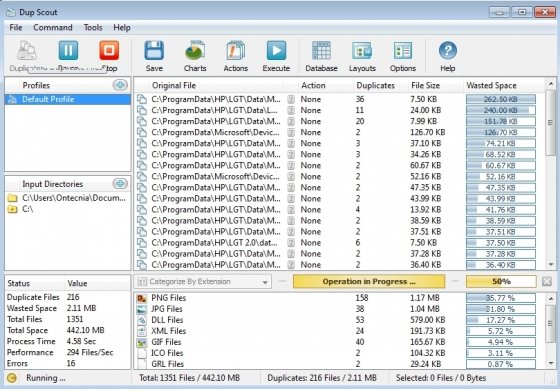Click the PNG Files category icon
This screenshot has width=560, height=389.
142,298
